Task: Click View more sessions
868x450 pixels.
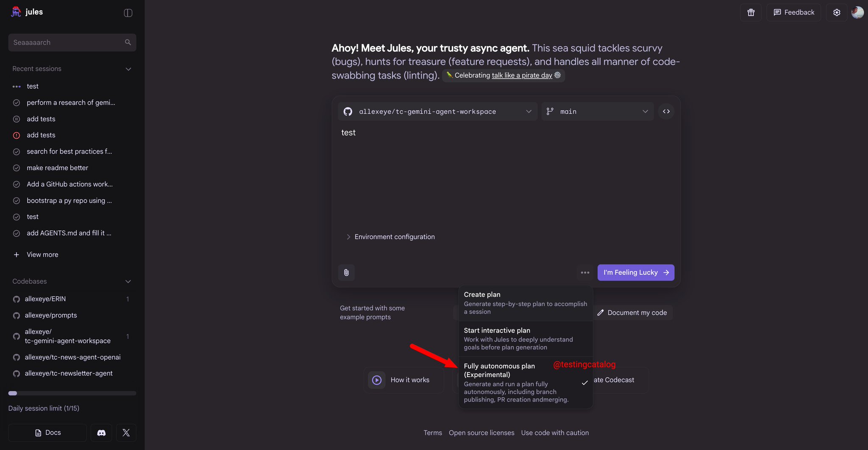Action: tap(42, 254)
